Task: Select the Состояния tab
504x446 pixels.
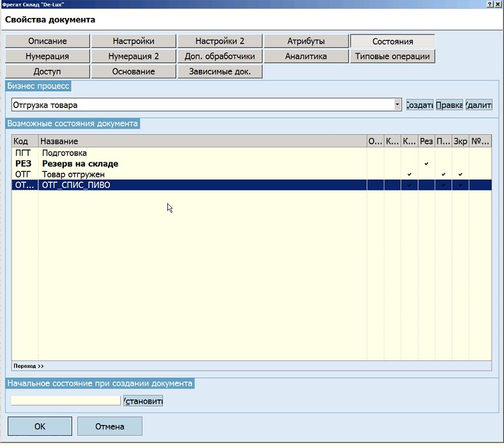Action: point(392,41)
